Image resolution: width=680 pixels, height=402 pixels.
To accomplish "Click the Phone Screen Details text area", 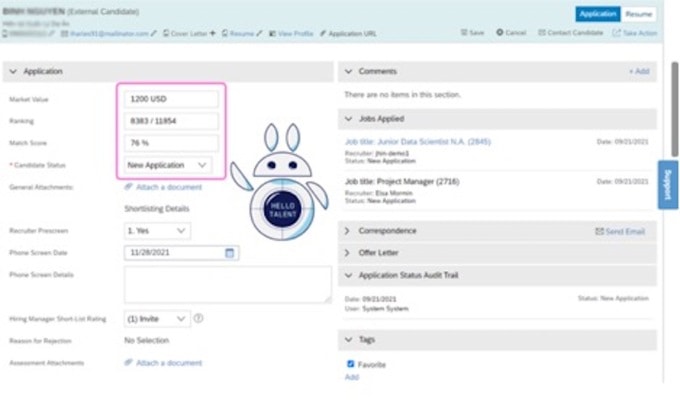I will 227,284.
